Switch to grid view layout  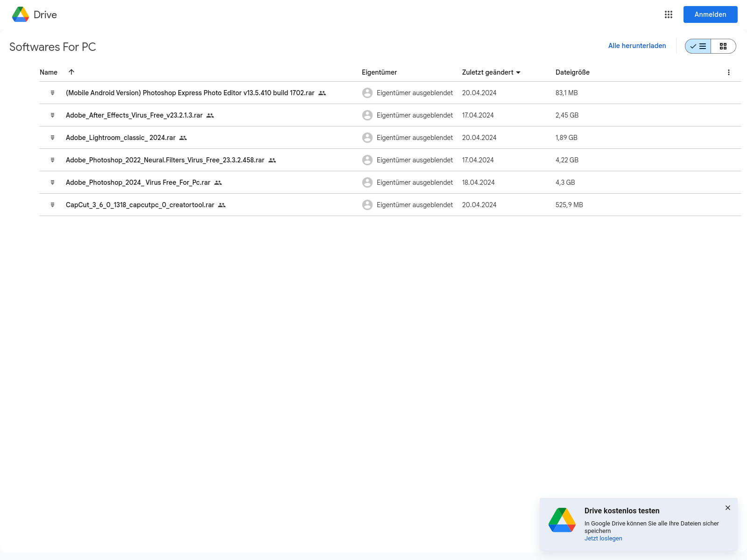pos(723,46)
